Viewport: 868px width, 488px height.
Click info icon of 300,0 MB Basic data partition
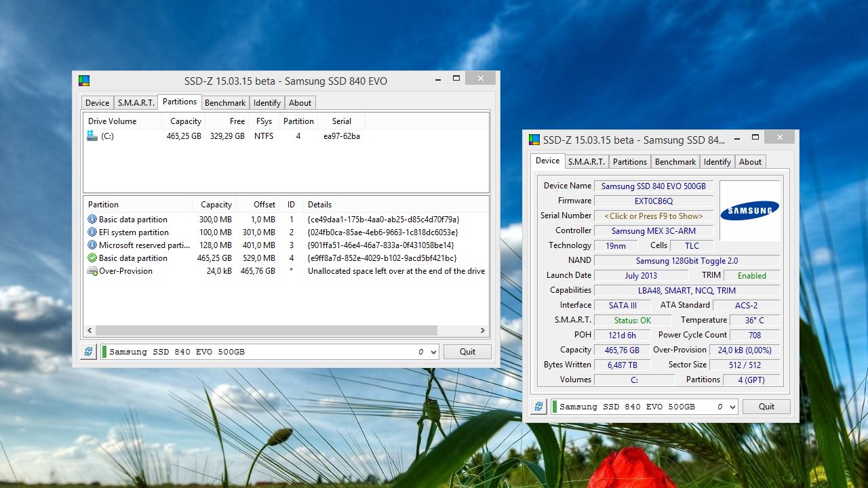[92, 220]
